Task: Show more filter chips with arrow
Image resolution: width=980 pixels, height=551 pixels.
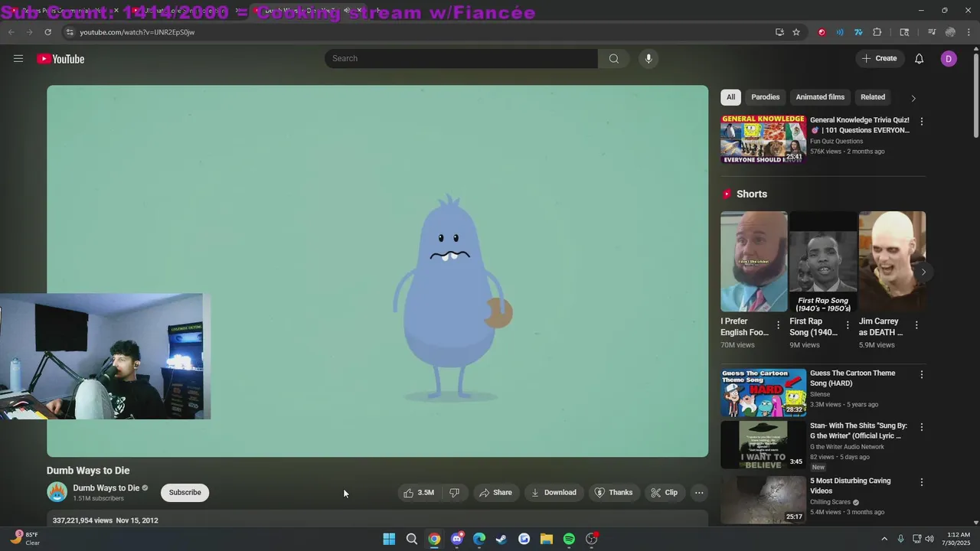Action: [x=913, y=98]
